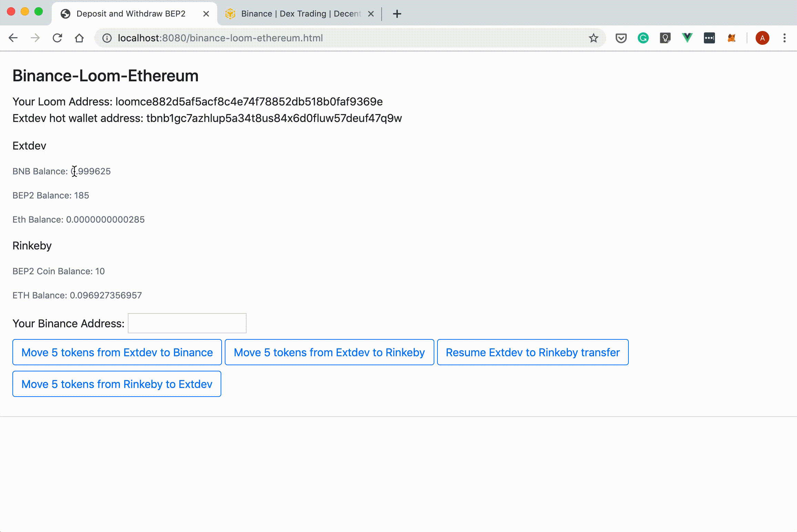This screenshot has height=532, width=797.
Task: Click the green macOS fullscreen button
Action: (x=39, y=12)
